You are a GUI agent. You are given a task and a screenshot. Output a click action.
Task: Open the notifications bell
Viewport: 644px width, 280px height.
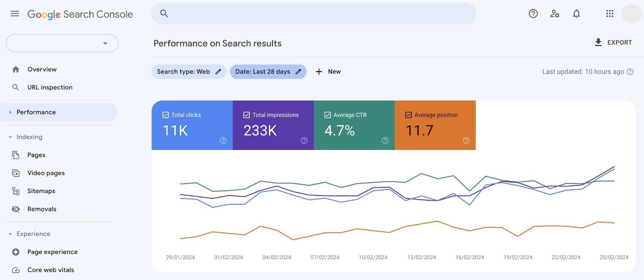point(576,14)
